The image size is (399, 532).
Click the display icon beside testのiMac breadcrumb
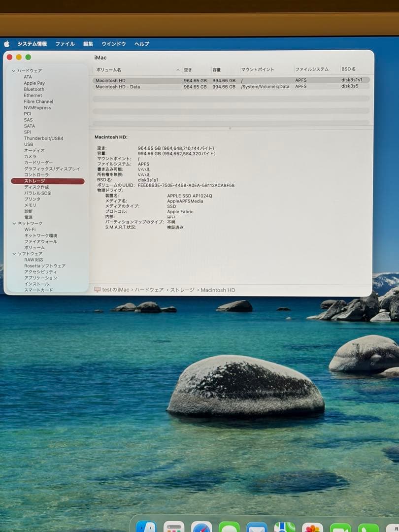99,290
